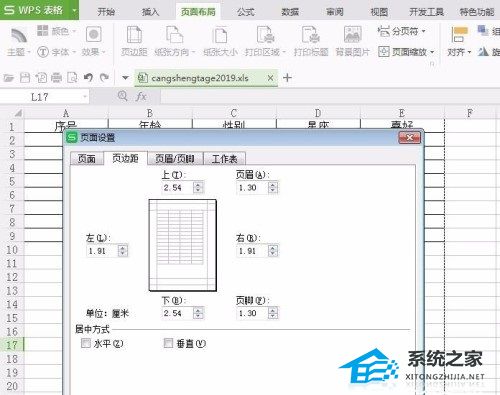Open the WPS 表格 application menu arrow
The width and height of the screenshot is (500, 395).
click(74, 10)
